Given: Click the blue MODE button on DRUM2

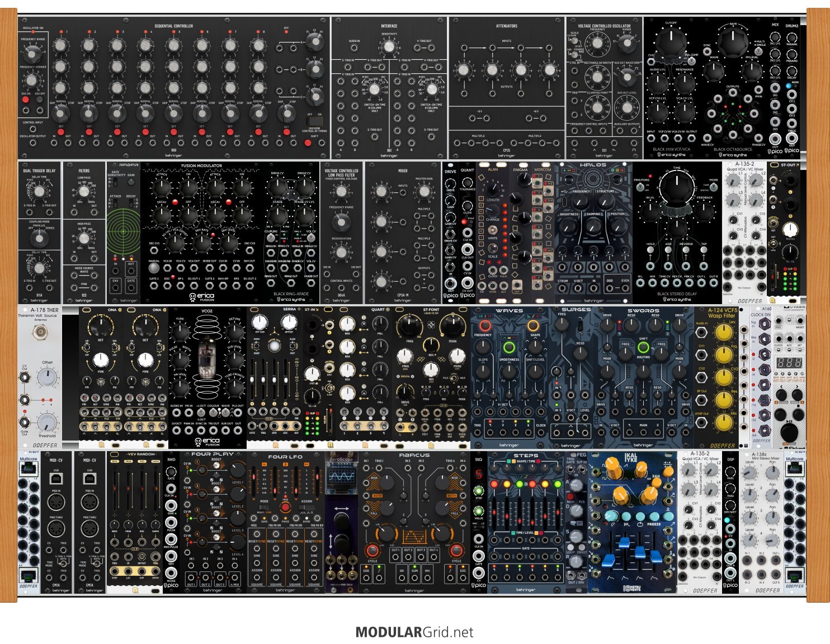Looking at the screenshot, I should (788, 86).
